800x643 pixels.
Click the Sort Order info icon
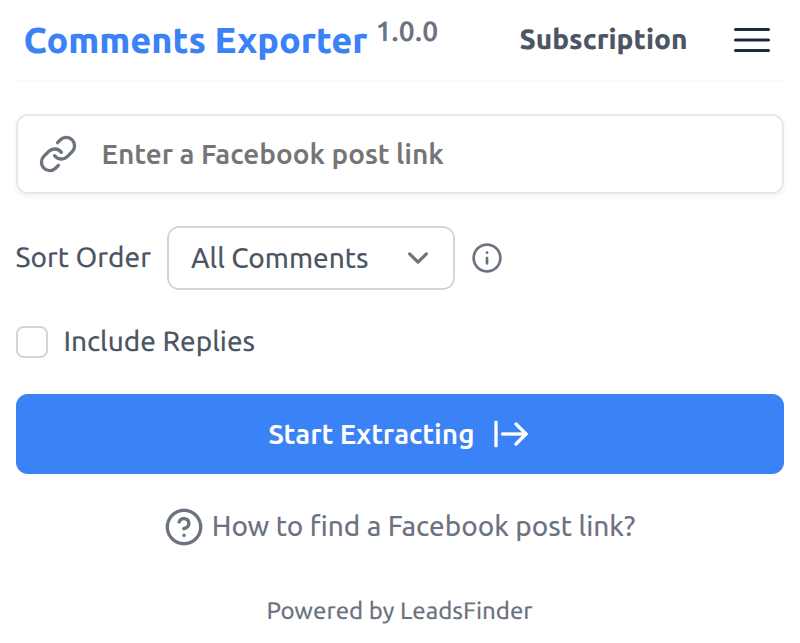487,258
